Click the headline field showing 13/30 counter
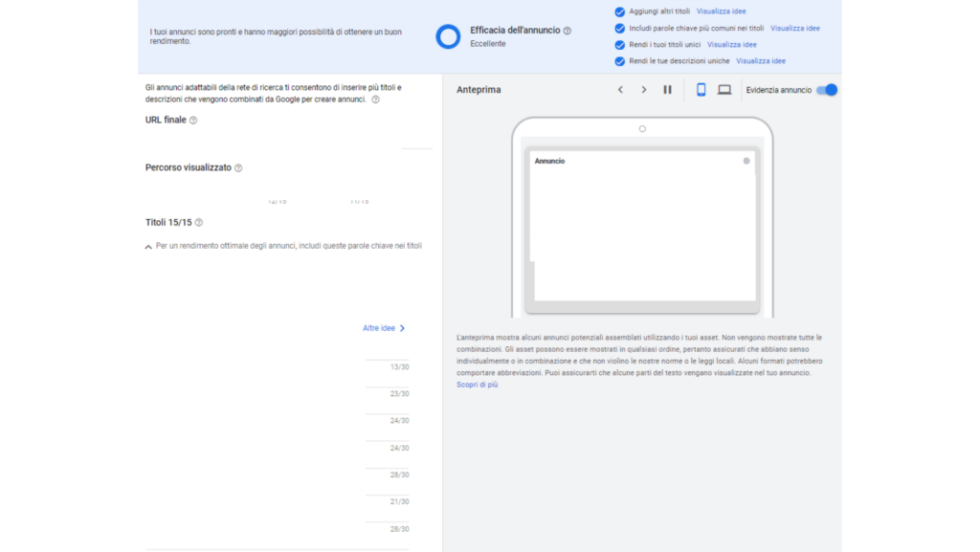This screenshot has height=552, width=980. [x=277, y=351]
